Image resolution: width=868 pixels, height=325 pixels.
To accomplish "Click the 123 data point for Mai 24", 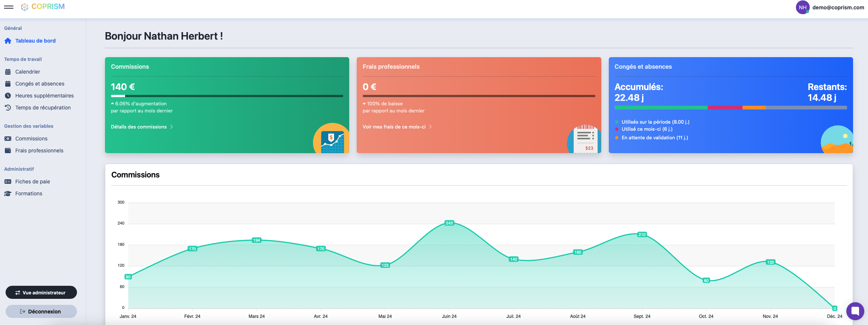I will [x=385, y=265].
